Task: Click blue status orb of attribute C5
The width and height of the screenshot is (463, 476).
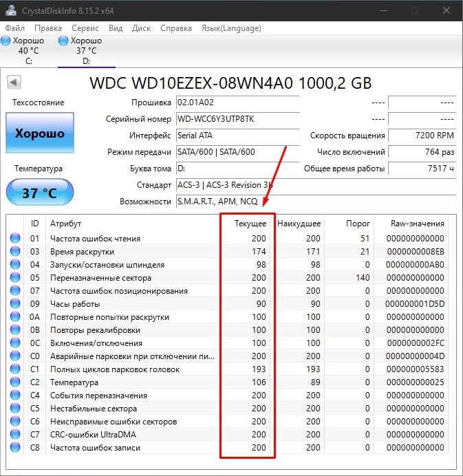Action: 15,408
